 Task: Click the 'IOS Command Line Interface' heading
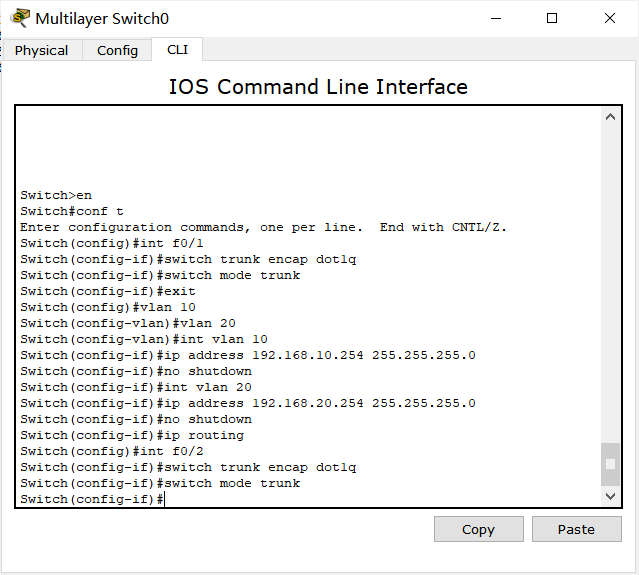click(318, 87)
